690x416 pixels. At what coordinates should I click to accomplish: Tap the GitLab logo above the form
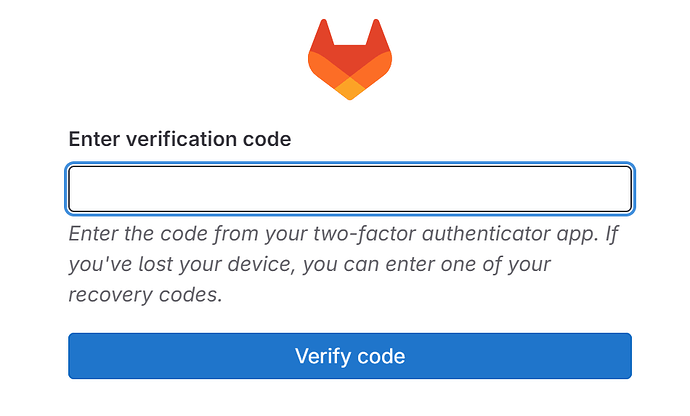(350, 59)
